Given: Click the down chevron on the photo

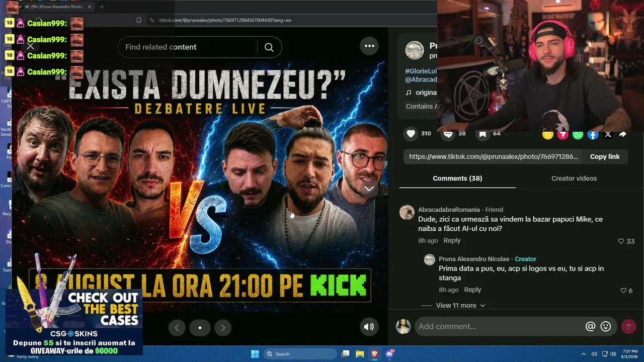Looking at the screenshot, I should point(369,189).
